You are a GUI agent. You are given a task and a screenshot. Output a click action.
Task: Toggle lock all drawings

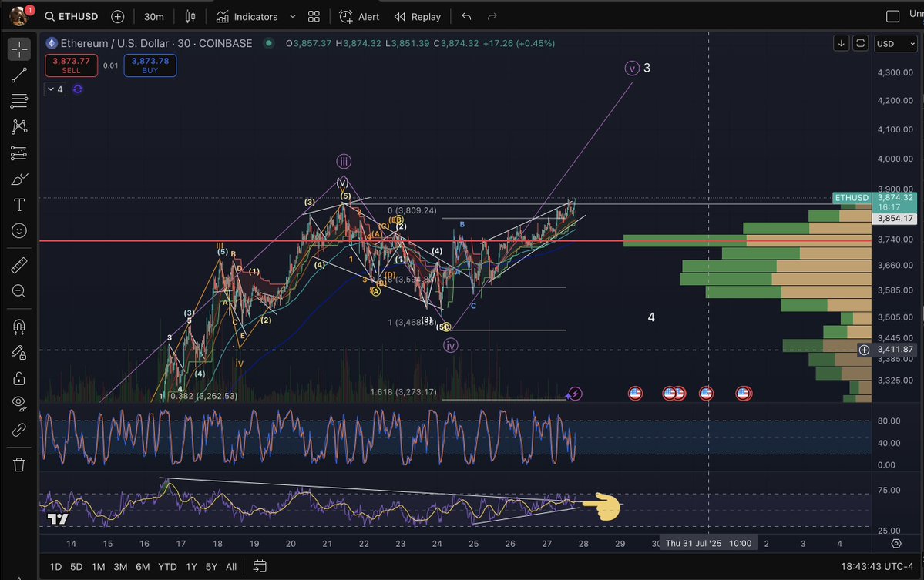pyautogui.click(x=18, y=378)
